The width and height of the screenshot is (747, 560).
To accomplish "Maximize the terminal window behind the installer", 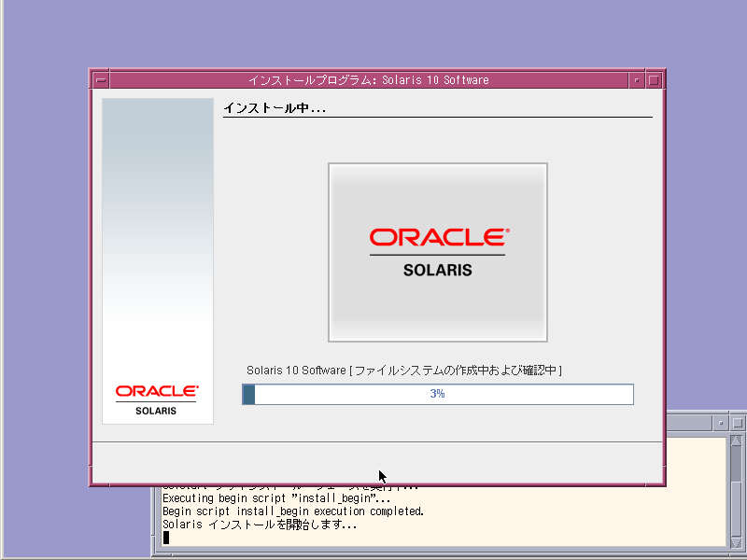I will pyautogui.click(x=737, y=423).
